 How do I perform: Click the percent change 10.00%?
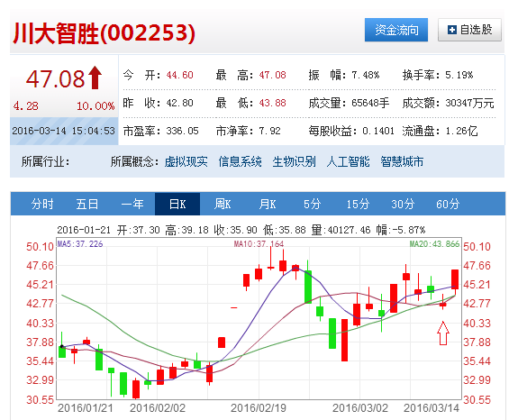click(95, 106)
